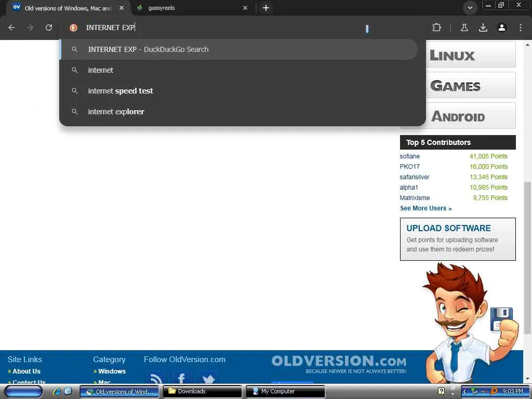Click the 9:03 PM taskbar clock

(512, 392)
